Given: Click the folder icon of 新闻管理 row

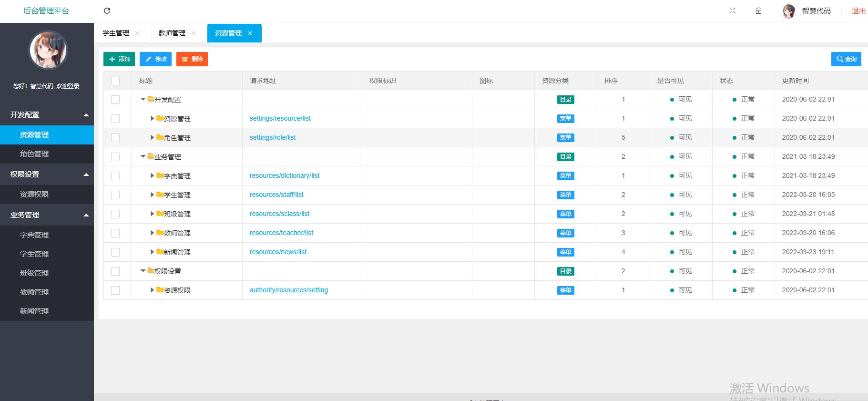Looking at the screenshot, I should pos(160,252).
